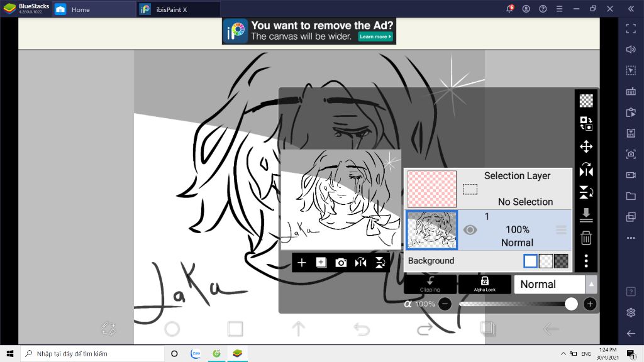
Task: Click checkerboard clear layer icon
Action: click(x=586, y=101)
